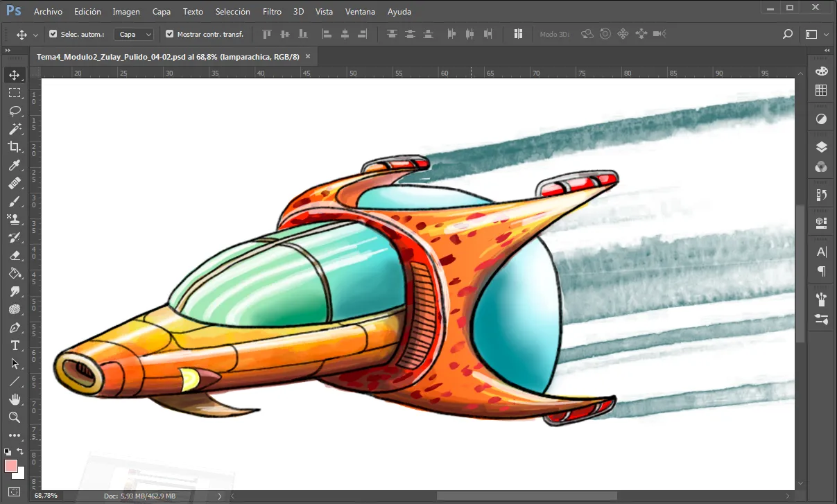Open the Color panel palette icon
Screen dimensions: 837x504
pyautogui.click(x=821, y=71)
